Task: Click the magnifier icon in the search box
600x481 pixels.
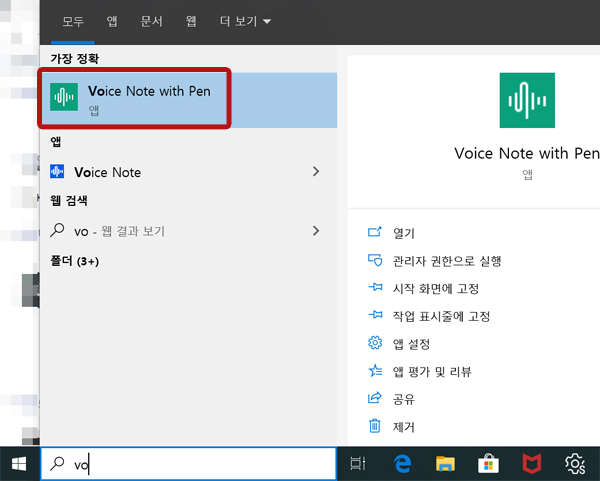Action: coord(57,464)
